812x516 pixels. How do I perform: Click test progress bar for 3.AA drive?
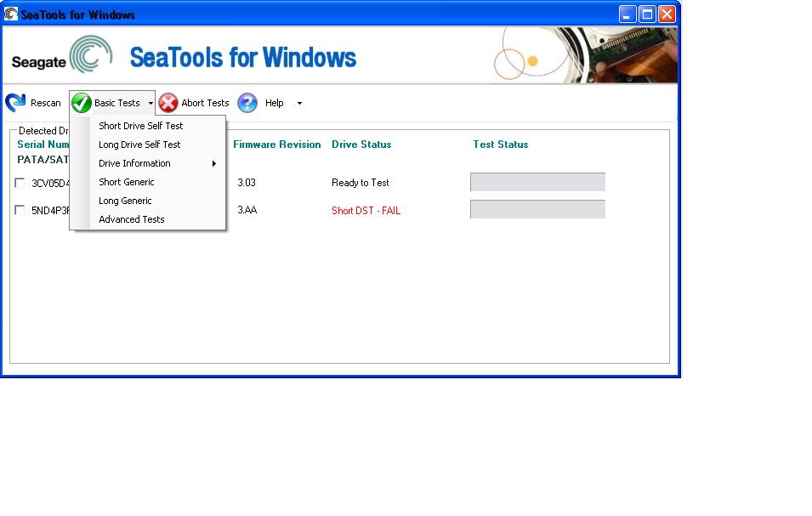(x=537, y=209)
